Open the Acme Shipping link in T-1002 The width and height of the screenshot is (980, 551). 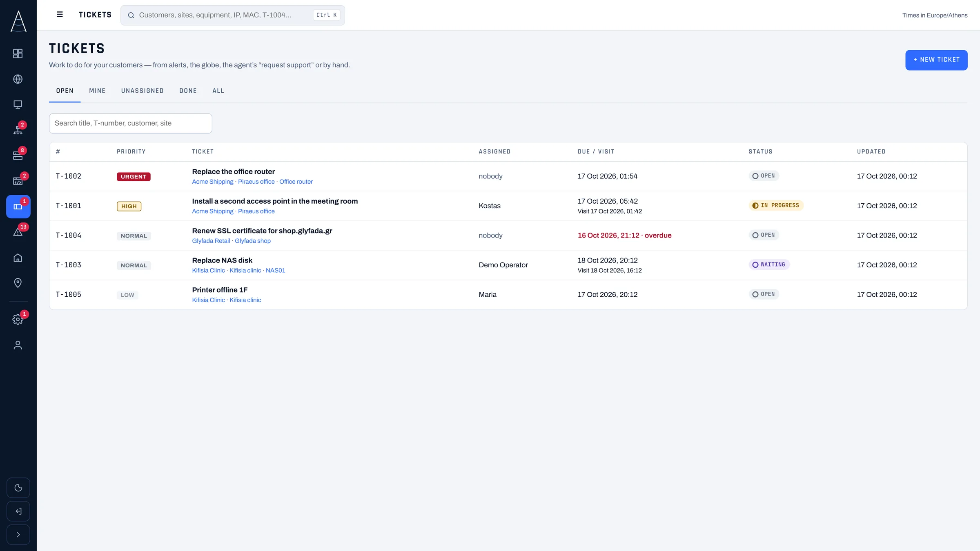click(213, 182)
